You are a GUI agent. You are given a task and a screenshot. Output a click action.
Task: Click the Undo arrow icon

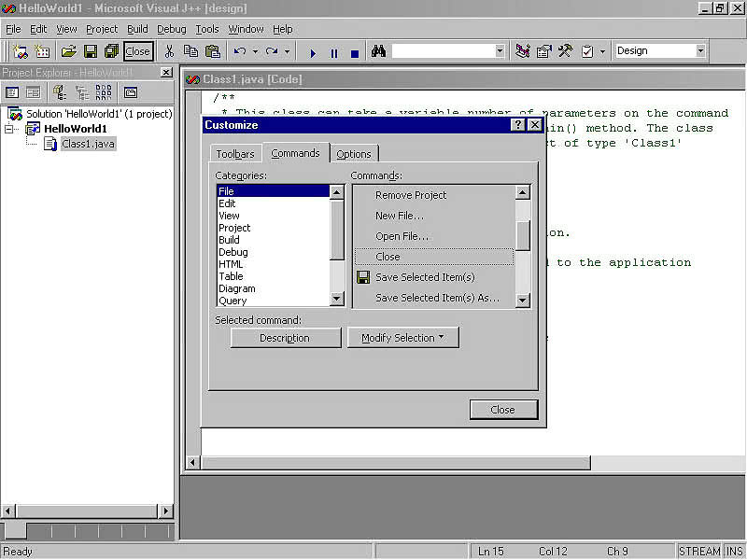(240, 51)
